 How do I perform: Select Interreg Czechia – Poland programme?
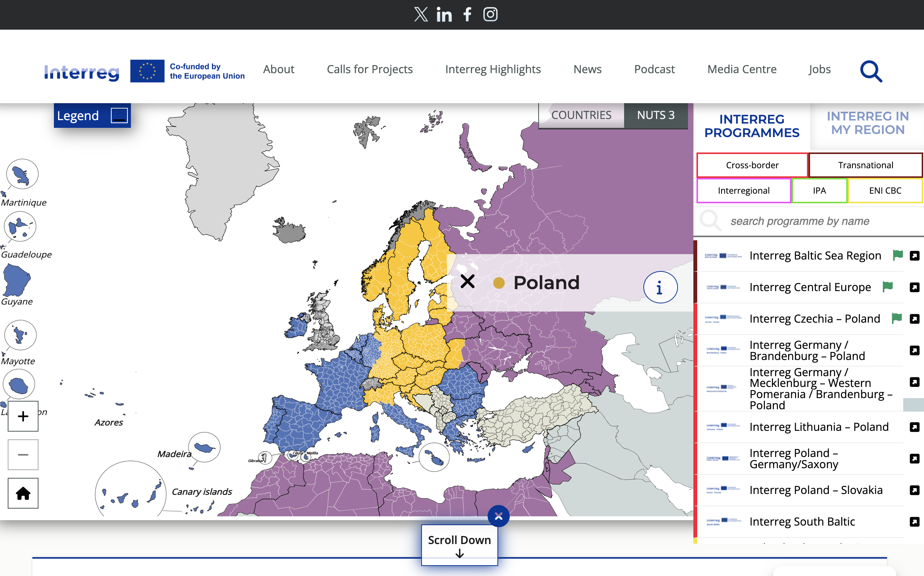815,319
